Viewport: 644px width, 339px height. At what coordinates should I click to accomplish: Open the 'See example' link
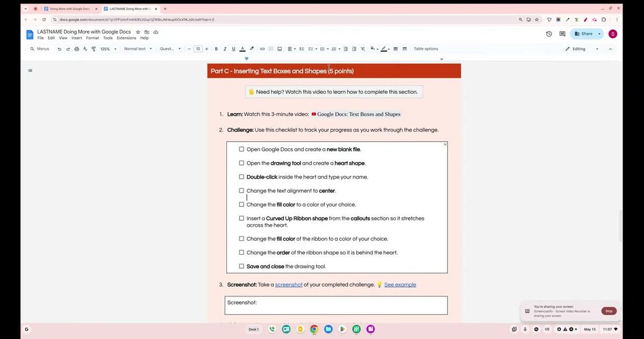[400, 285]
